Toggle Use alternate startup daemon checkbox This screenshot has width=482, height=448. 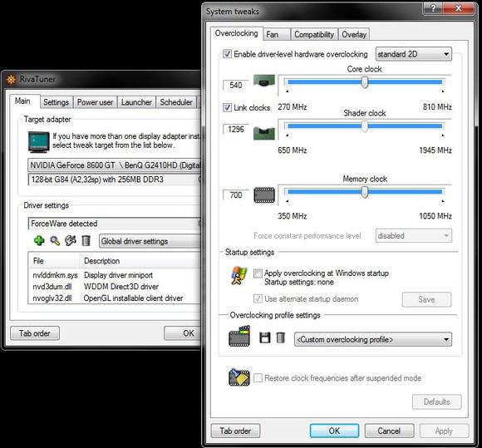(258, 298)
